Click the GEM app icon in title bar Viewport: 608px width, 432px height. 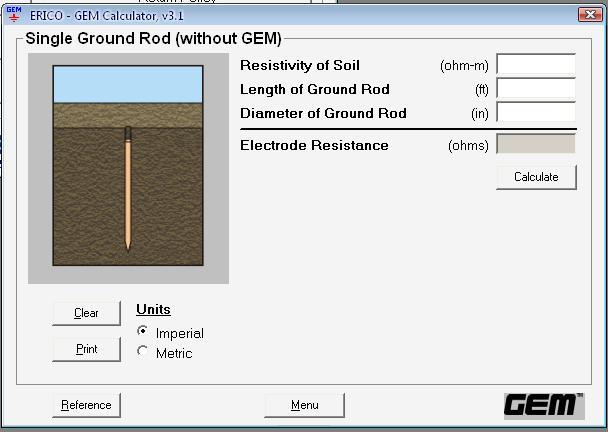pyautogui.click(x=14, y=14)
